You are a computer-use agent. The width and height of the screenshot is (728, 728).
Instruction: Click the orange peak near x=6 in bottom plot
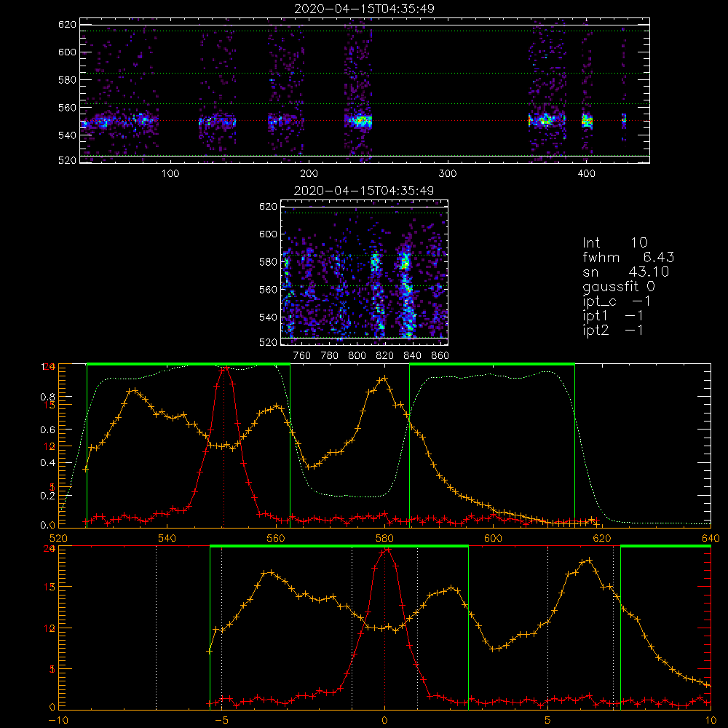tap(587, 561)
